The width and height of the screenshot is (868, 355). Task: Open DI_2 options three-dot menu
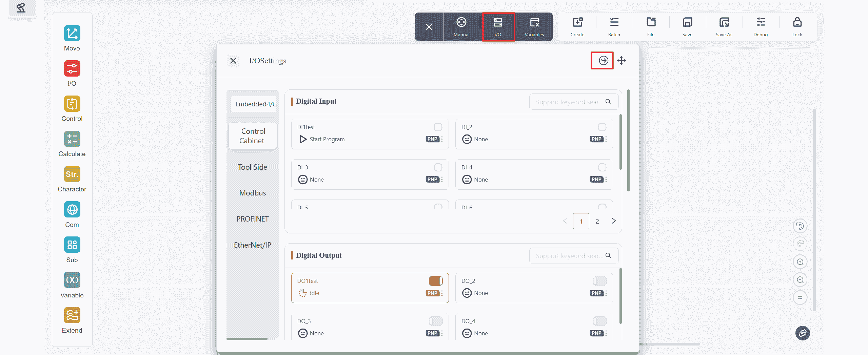pyautogui.click(x=606, y=139)
